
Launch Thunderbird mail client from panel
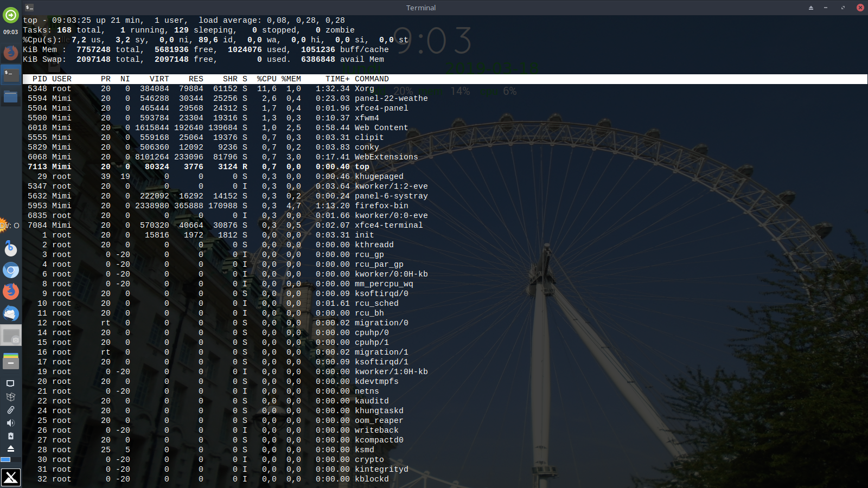tap(11, 313)
